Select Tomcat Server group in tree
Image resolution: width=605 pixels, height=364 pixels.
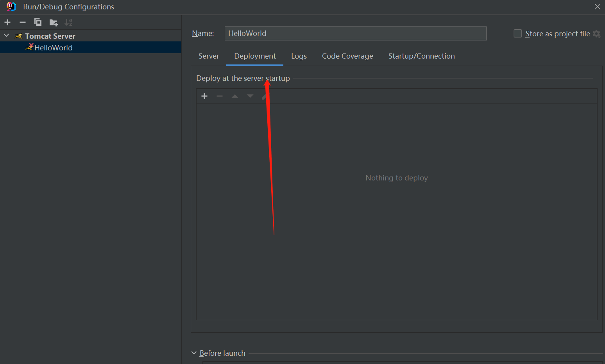click(x=50, y=36)
